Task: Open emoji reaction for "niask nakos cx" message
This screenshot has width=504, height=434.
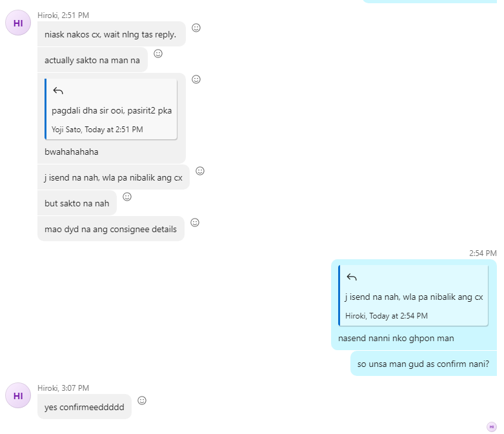Action: point(196,28)
